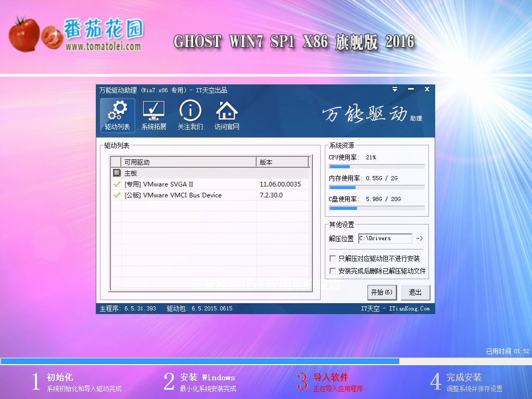Click the 驱动包 version 6.5.2015.0615 text

tap(199, 309)
